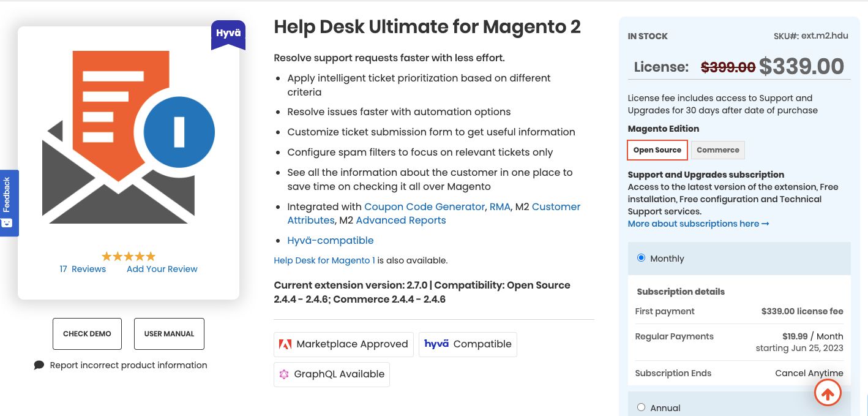This screenshot has width=868, height=416.
Task: Click the small screenshot icon below Feedback tab
Action: coord(7,223)
